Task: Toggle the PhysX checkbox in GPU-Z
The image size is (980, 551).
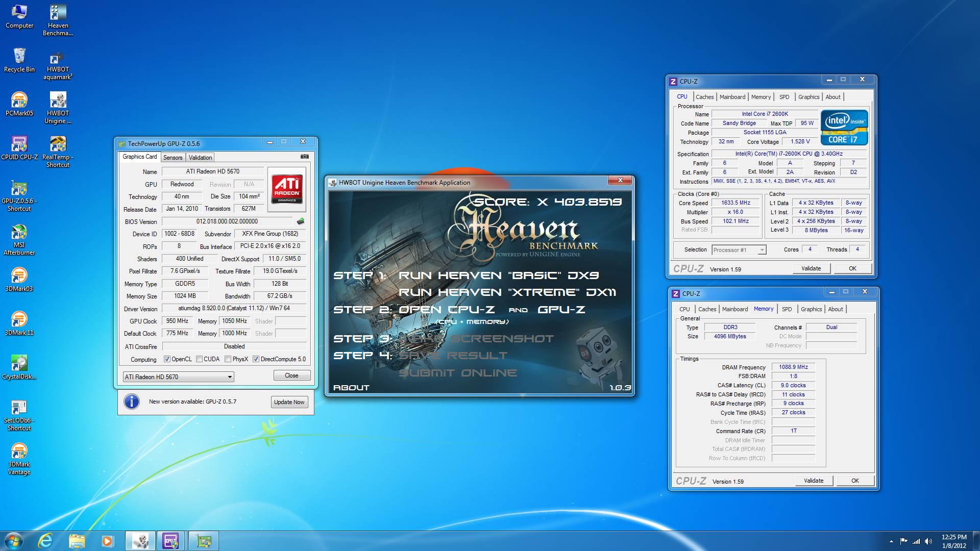Action: (228, 359)
